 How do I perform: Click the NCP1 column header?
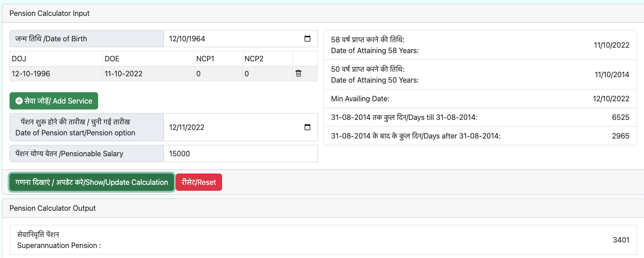[206, 59]
